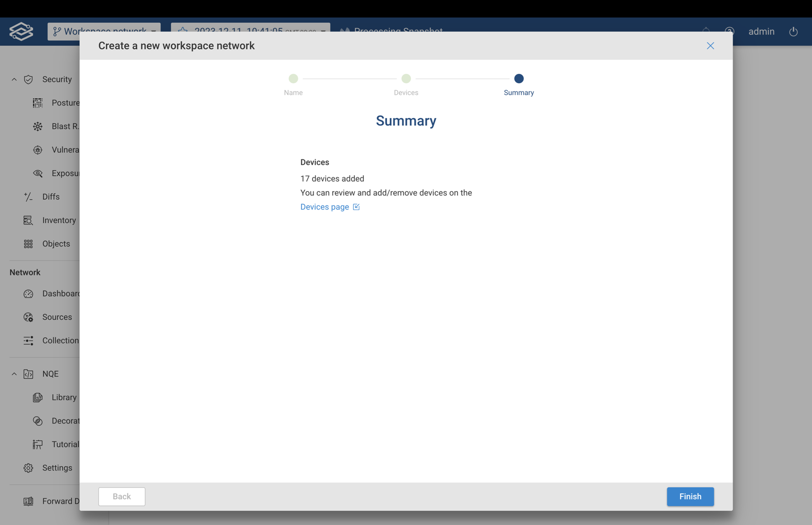Click the Forward Networks logo icon
This screenshot has width=812, height=525.
point(21,32)
